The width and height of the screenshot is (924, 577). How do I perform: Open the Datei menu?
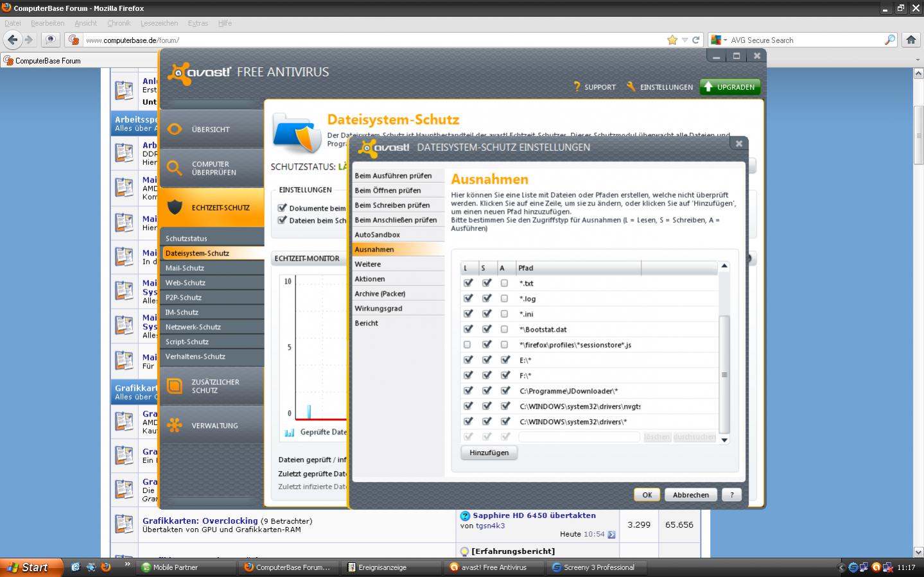pos(13,23)
